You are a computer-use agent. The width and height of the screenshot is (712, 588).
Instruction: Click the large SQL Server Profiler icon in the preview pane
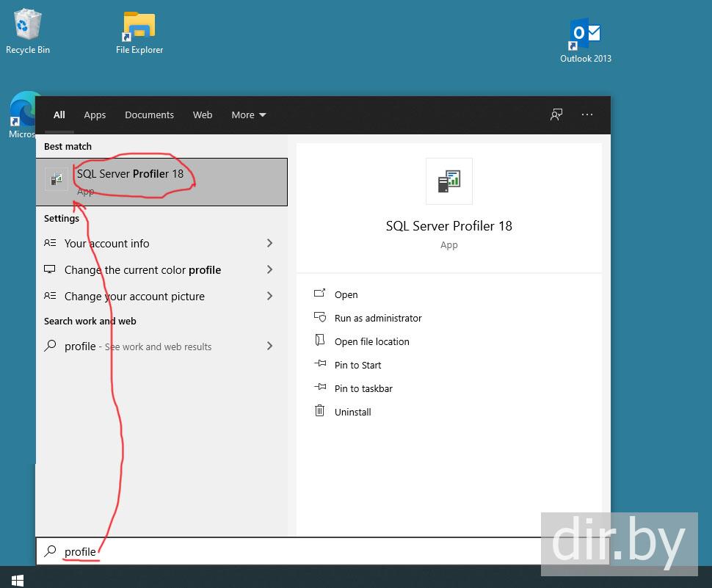[448, 181]
